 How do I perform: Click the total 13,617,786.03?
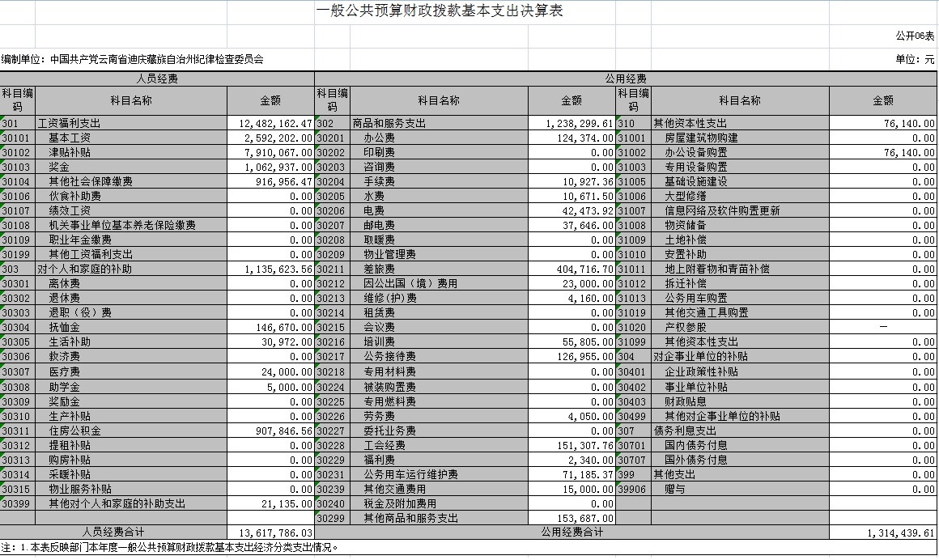pos(270,532)
